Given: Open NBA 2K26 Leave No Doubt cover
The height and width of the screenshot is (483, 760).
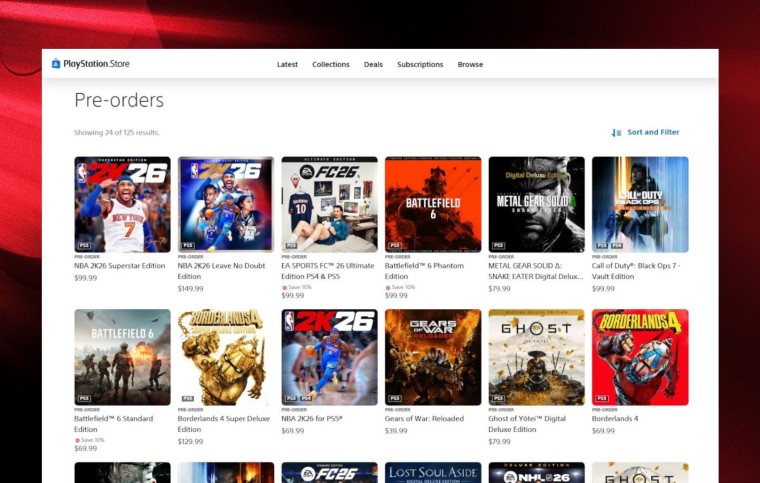Looking at the screenshot, I should point(225,204).
